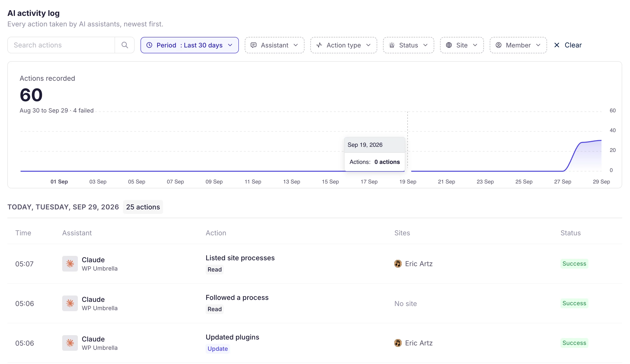Click Eric Artz avatar in Listed site processes row
This screenshot has width=630, height=364.
click(398, 263)
